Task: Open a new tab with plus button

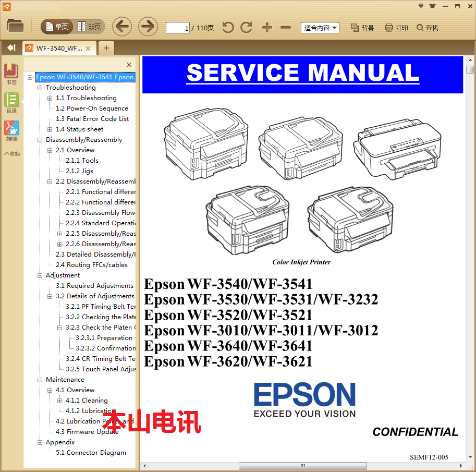Action: click(106, 48)
